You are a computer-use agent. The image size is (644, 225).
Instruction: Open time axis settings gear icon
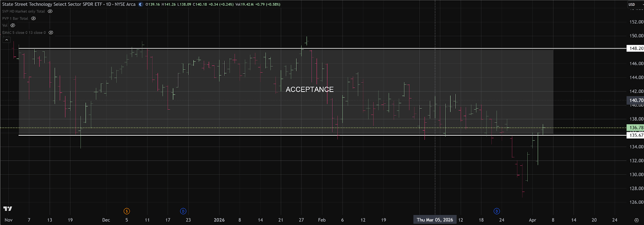click(636, 220)
